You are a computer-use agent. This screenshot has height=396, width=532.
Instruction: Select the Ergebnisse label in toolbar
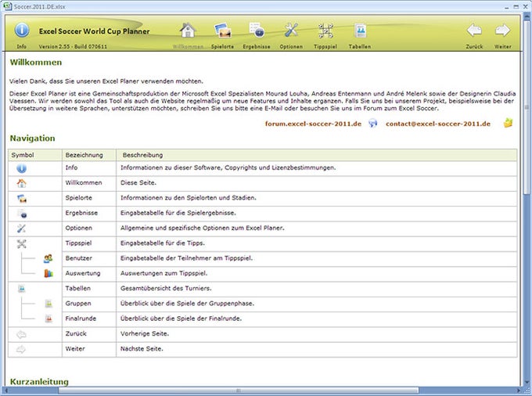[257, 46]
